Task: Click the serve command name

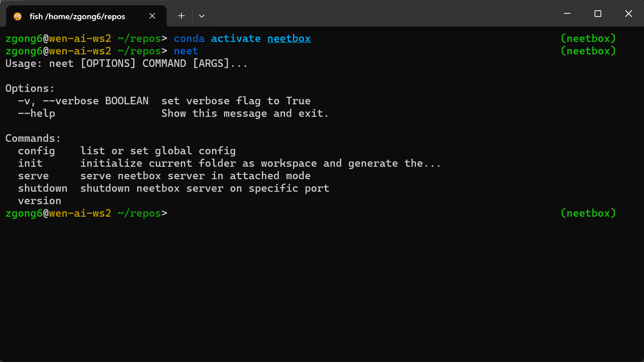Action: 33,176
